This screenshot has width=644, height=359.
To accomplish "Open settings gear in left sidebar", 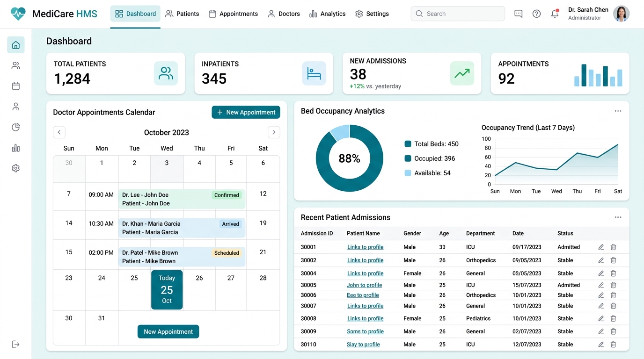I will tap(16, 168).
